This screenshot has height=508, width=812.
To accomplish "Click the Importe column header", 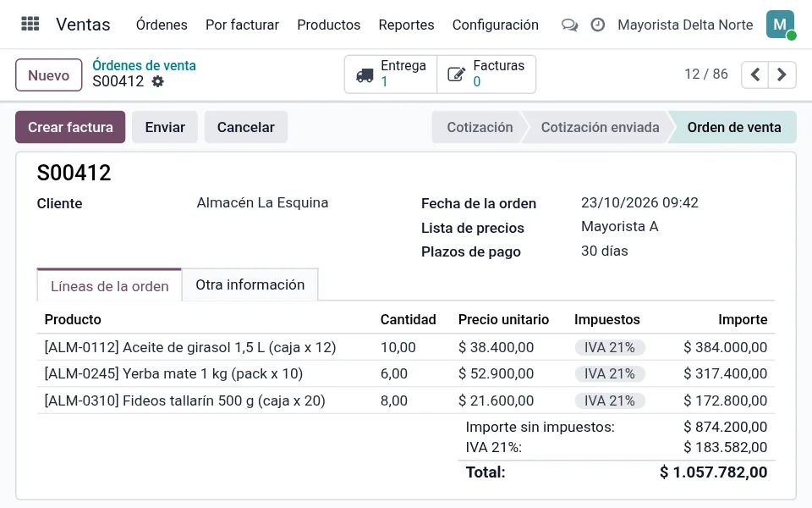I will (x=743, y=319).
